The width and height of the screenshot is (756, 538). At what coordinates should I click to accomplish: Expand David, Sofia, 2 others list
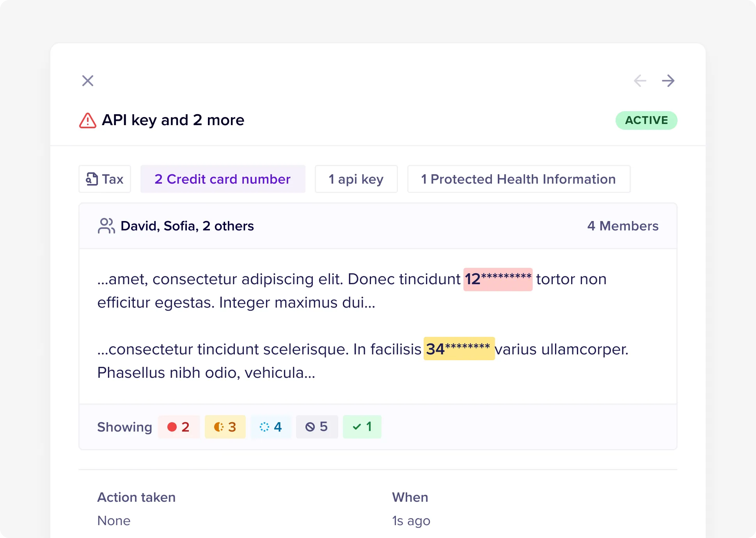click(x=187, y=226)
